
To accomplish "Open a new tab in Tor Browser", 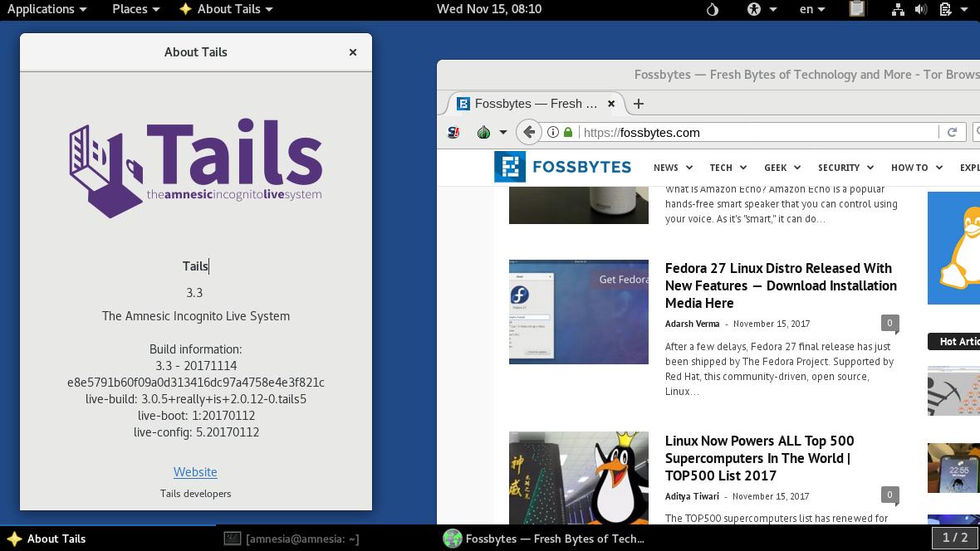I will pyautogui.click(x=638, y=104).
